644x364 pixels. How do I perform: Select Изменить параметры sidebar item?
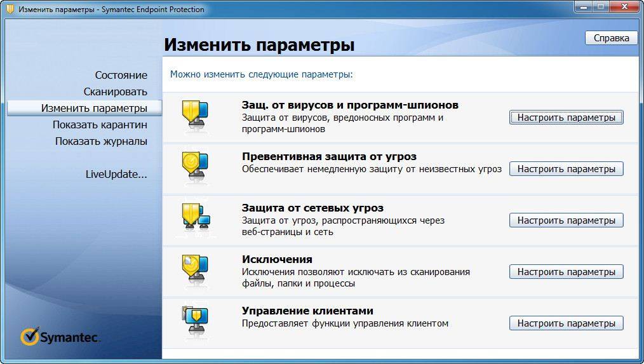pyautogui.click(x=84, y=108)
